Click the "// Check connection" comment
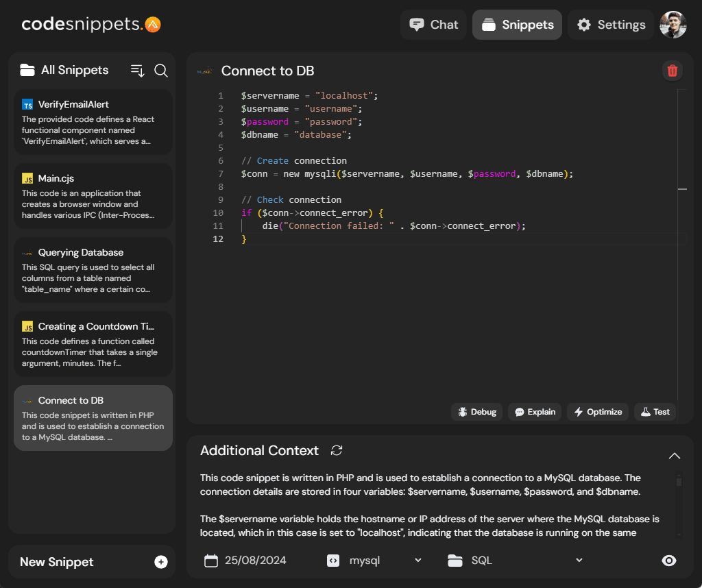This screenshot has height=588, width=702. pyautogui.click(x=291, y=199)
